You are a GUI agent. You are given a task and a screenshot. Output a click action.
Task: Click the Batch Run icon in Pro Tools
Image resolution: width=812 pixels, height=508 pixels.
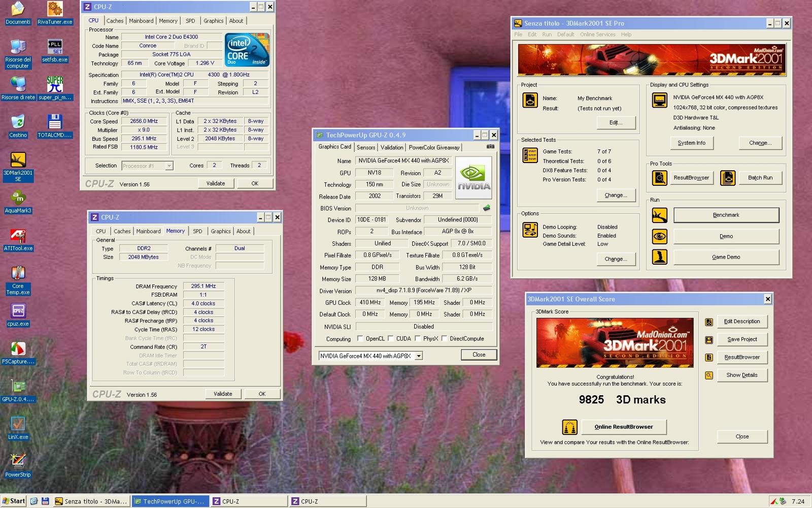(x=728, y=178)
